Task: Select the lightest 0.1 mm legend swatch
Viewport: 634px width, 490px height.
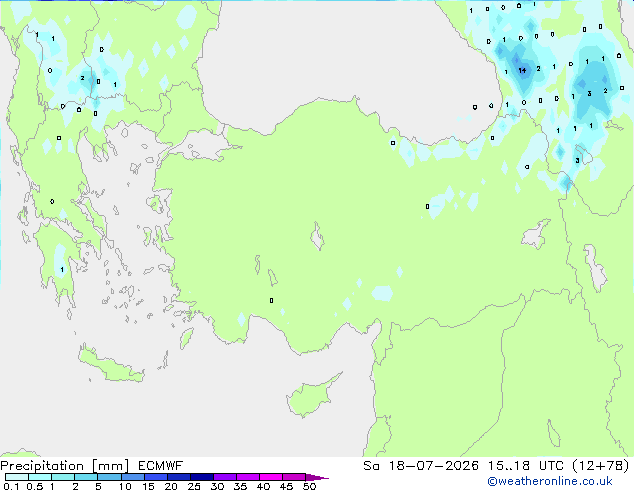Action: [x=17, y=477]
